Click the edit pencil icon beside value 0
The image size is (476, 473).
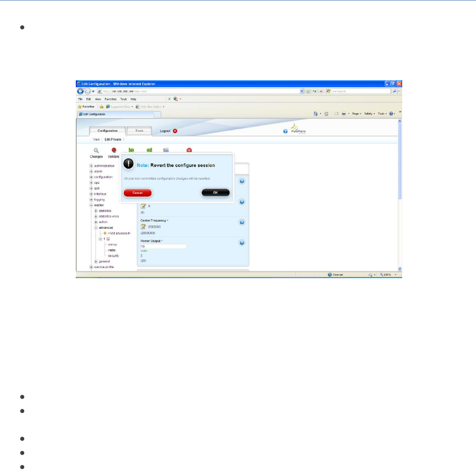(144, 206)
